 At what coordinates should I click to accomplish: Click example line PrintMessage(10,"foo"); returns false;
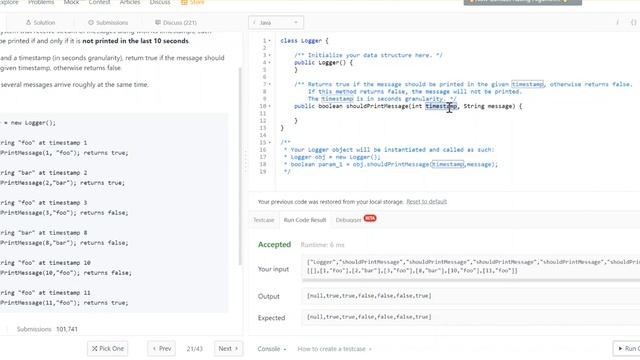pyautogui.click(x=66, y=273)
